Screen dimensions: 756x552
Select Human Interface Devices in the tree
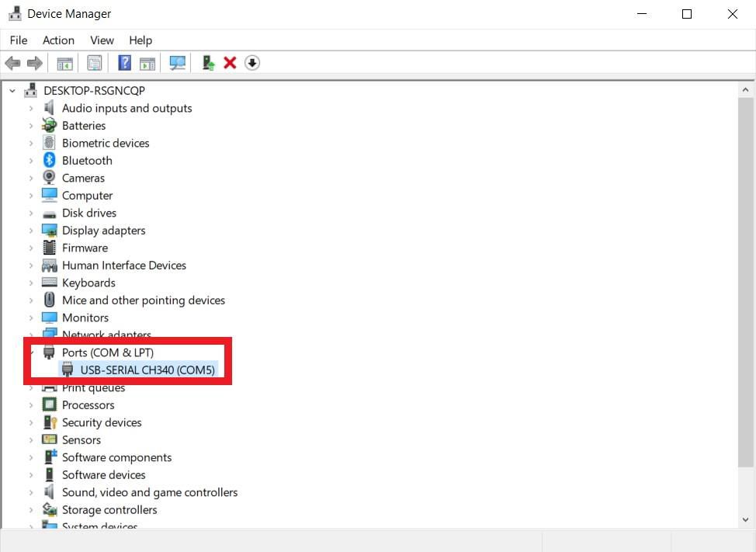click(124, 266)
